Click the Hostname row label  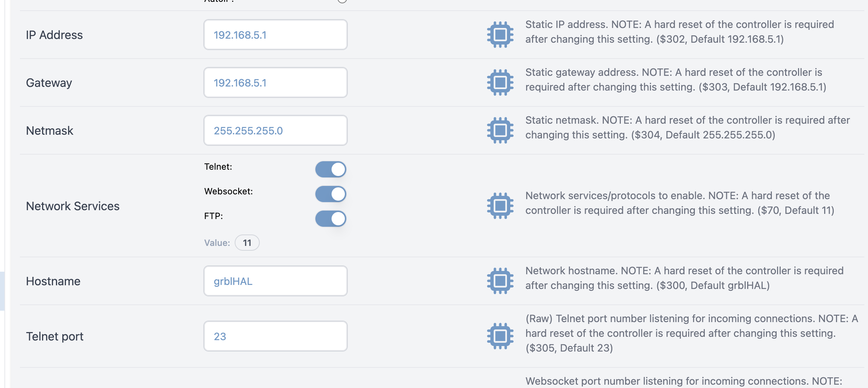tap(53, 281)
